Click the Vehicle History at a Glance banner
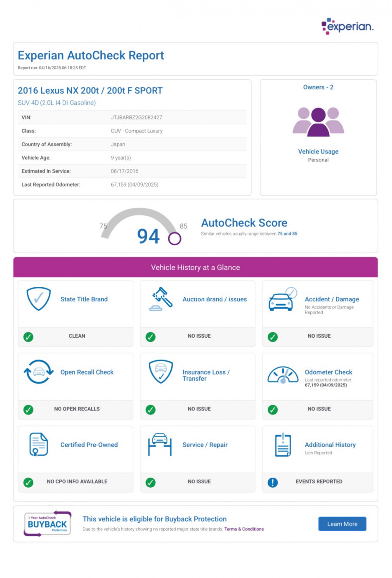The image size is (392, 578). point(196,267)
